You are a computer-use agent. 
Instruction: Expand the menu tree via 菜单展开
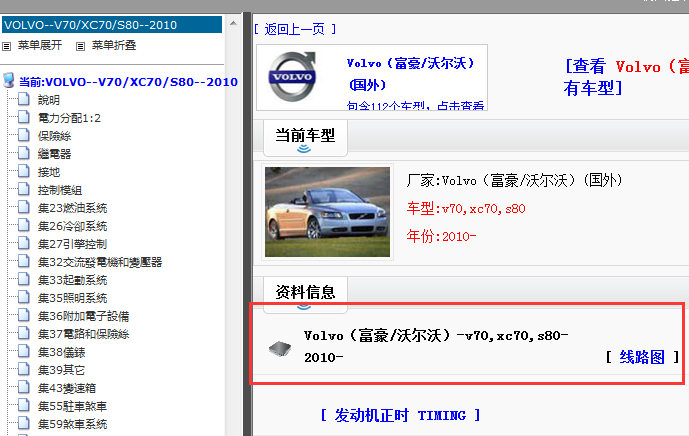point(40,45)
